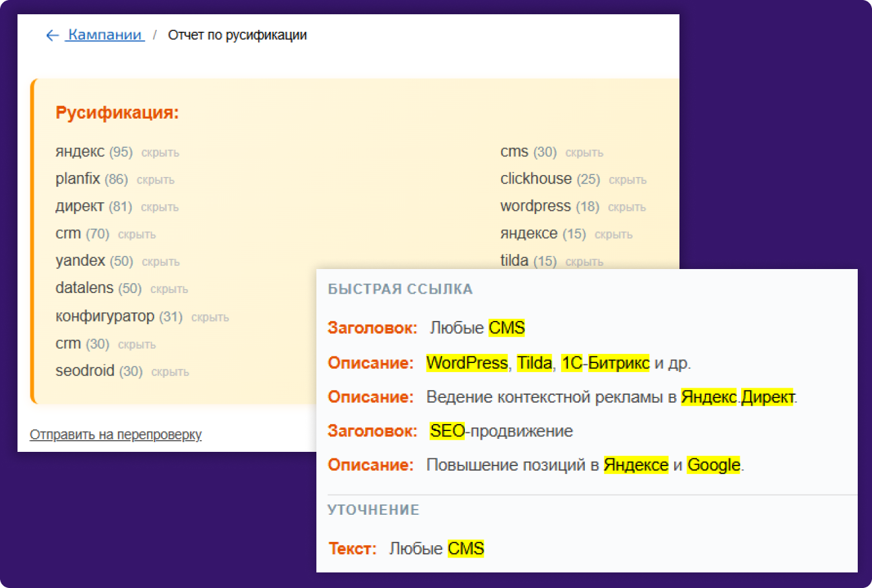Hide the яндекс (95) word
This screenshot has width=872, height=588.
point(160,153)
